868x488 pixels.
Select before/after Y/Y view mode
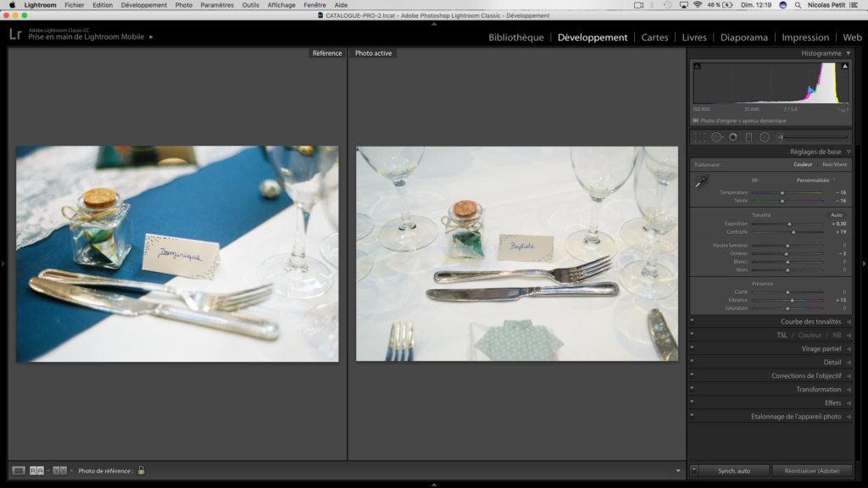pos(60,470)
